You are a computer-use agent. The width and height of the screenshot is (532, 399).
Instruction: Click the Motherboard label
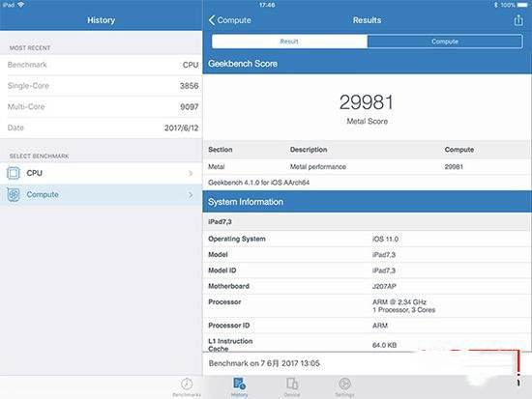[228, 287]
